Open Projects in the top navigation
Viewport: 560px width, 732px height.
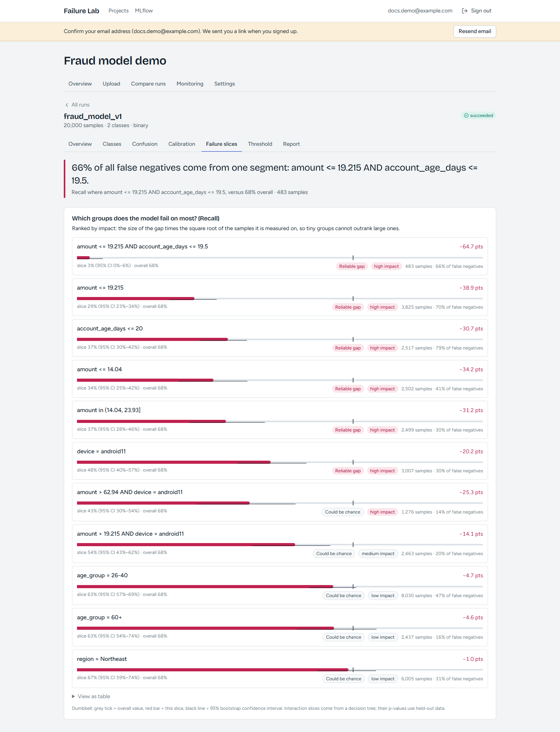click(x=119, y=11)
